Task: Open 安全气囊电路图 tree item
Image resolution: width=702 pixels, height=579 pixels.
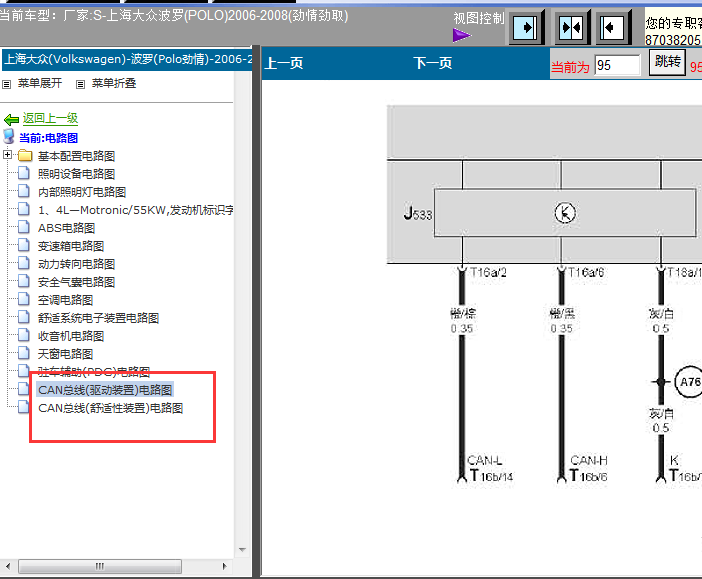Action: coord(77,282)
